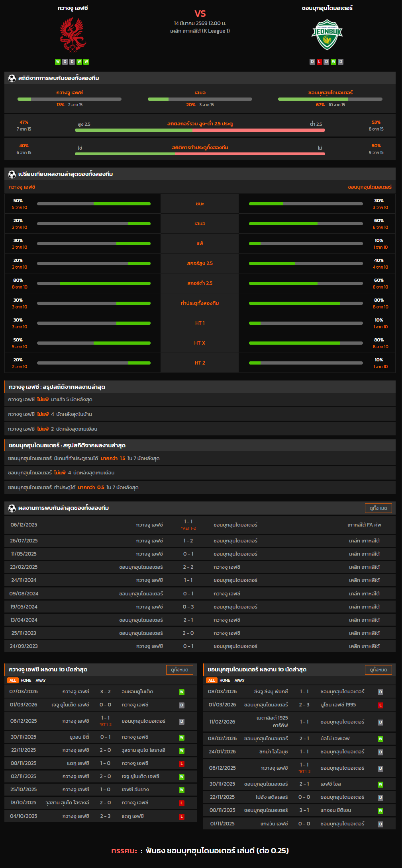Click red L badge for Jeonbuk 01/03/2026 match
402x868 pixels.
(x=380, y=705)
